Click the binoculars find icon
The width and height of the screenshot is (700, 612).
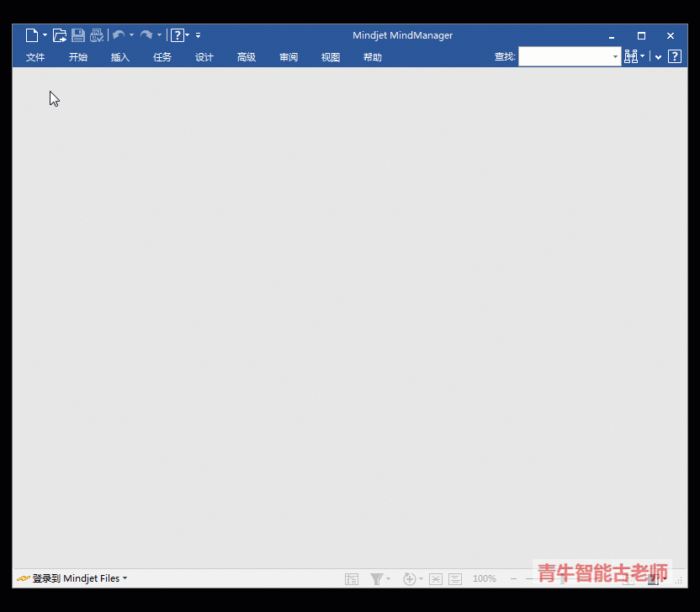631,56
